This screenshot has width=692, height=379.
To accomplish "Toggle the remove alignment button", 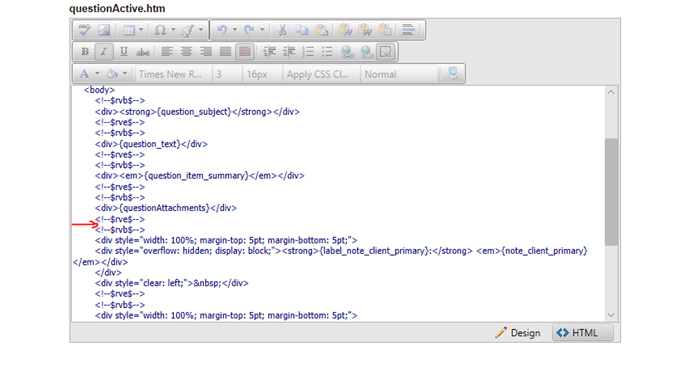I will click(244, 52).
